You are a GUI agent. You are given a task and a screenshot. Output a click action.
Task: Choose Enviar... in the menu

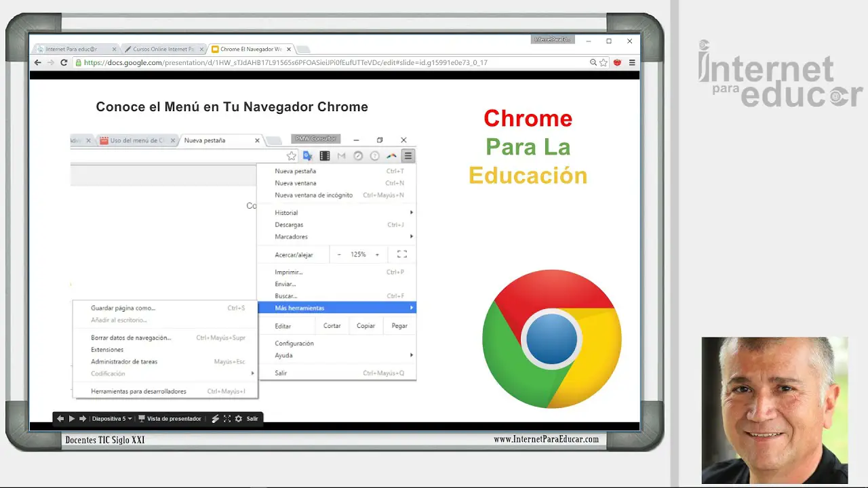(x=336, y=284)
